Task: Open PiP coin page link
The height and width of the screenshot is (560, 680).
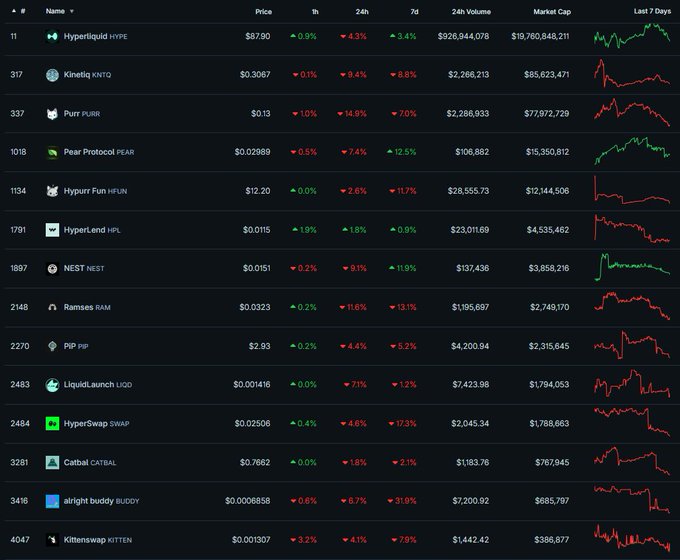Action: coord(76,346)
